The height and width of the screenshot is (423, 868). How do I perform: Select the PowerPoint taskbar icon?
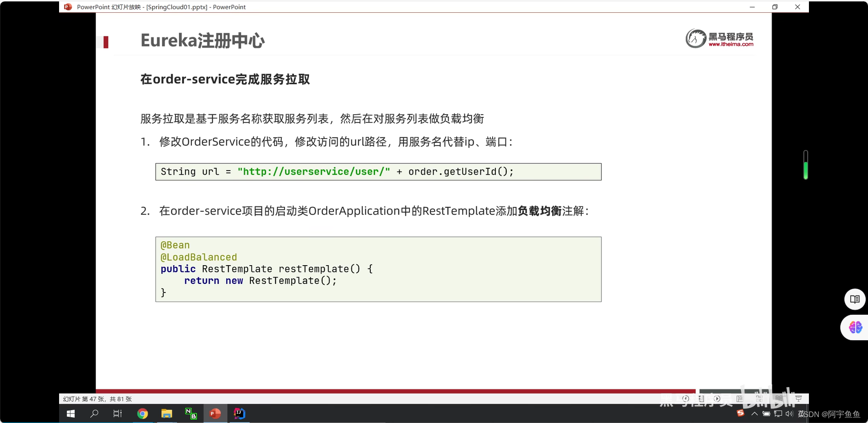pyautogui.click(x=215, y=413)
